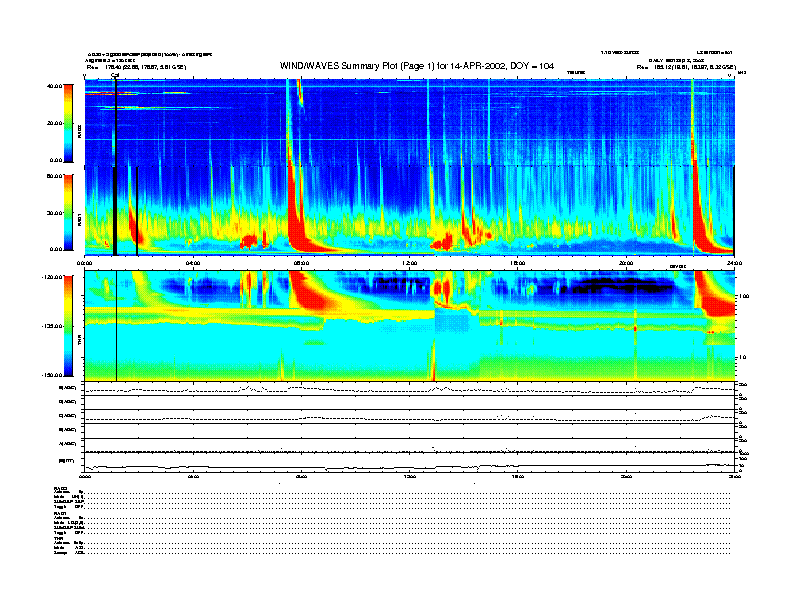Screen dimensions: 792x612
Task: Click 24:00 tick label under RAD1 spectrogram
Action: tap(734, 263)
